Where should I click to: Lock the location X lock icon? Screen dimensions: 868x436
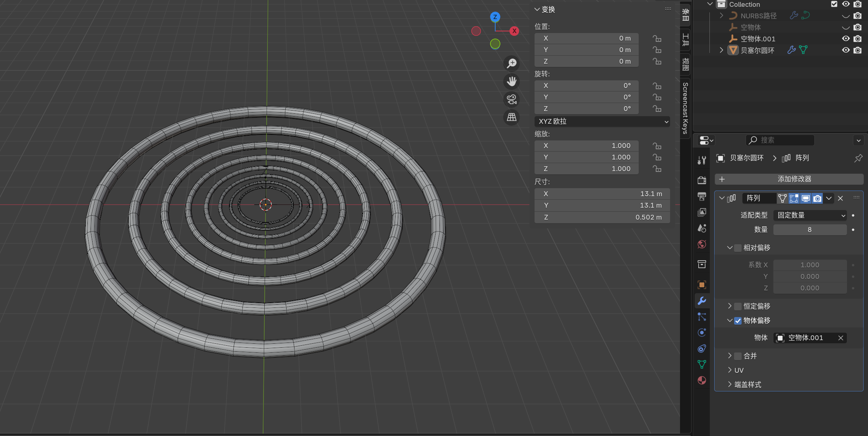pos(657,39)
